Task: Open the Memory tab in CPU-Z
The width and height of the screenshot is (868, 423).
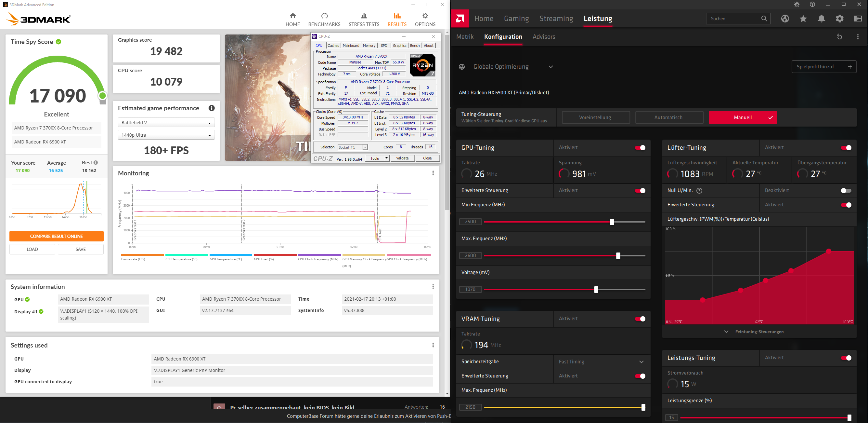Action: pyautogui.click(x=369, y=46)
